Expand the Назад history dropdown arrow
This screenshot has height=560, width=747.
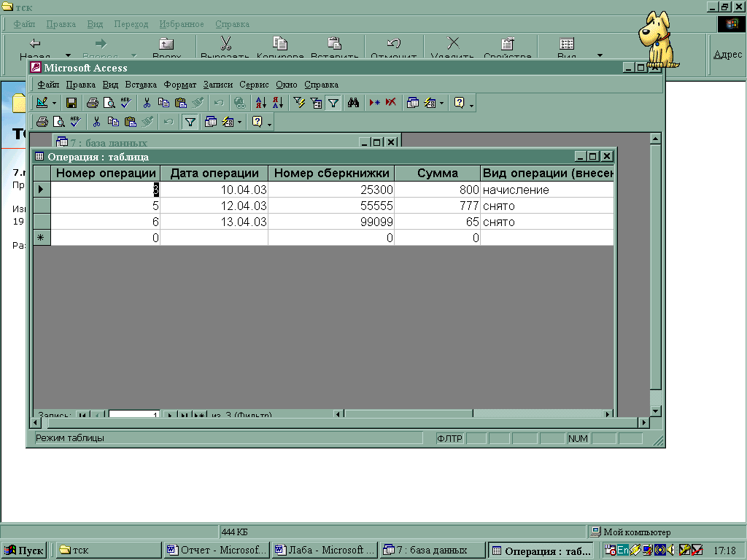click(69, 55)
